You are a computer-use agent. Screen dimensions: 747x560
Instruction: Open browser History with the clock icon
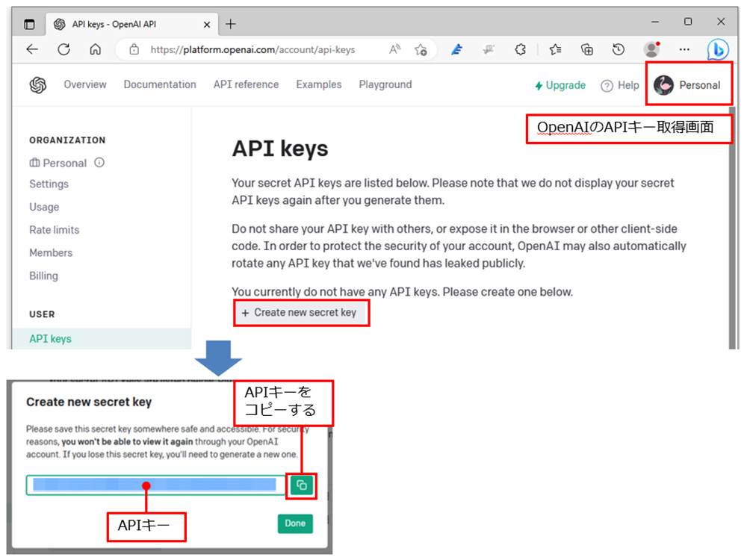pos(619,49)
